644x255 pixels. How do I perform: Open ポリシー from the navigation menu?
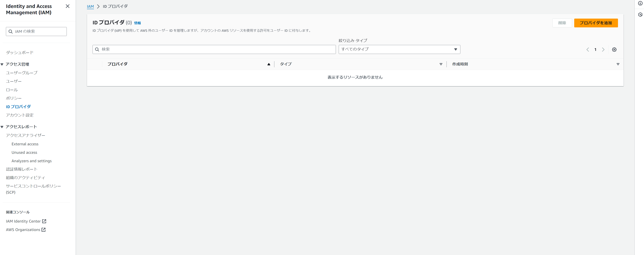coord(14,98)
